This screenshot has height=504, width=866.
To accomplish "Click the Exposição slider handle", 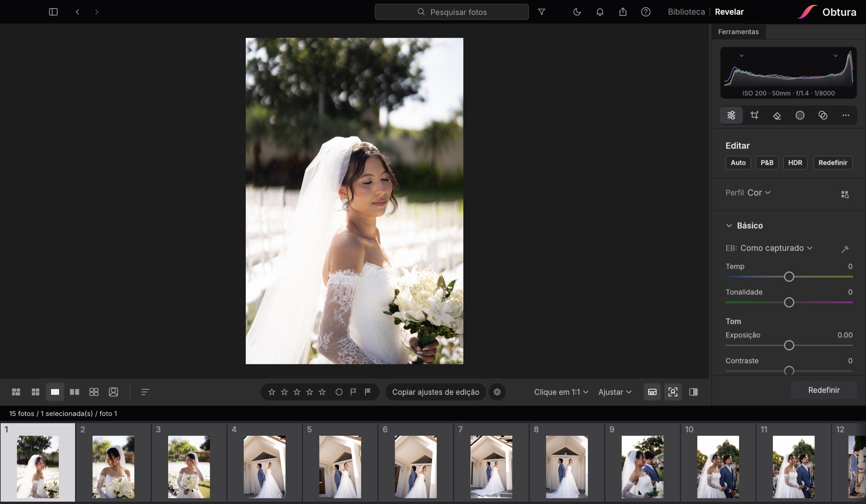I will coord(789,346).
